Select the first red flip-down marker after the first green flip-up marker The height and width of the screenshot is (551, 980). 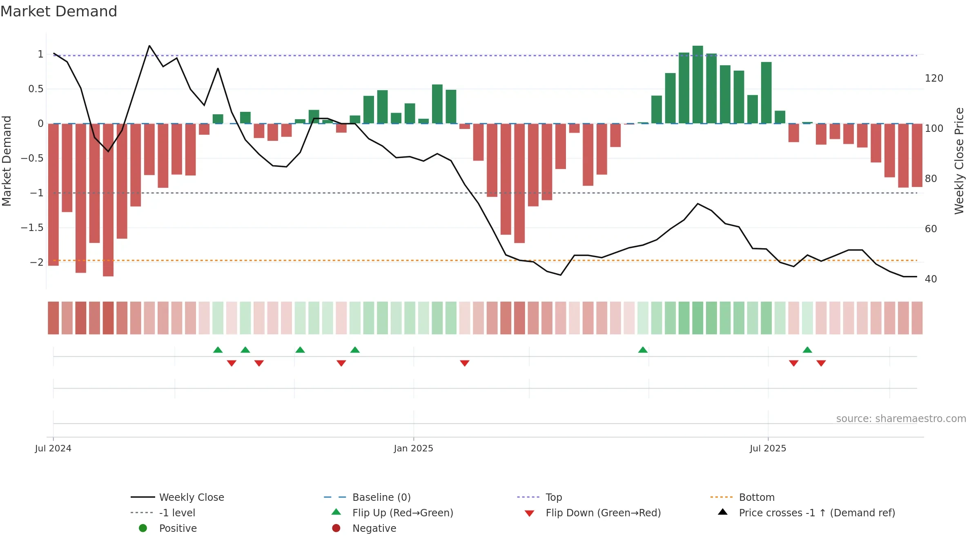coord(232,363)
